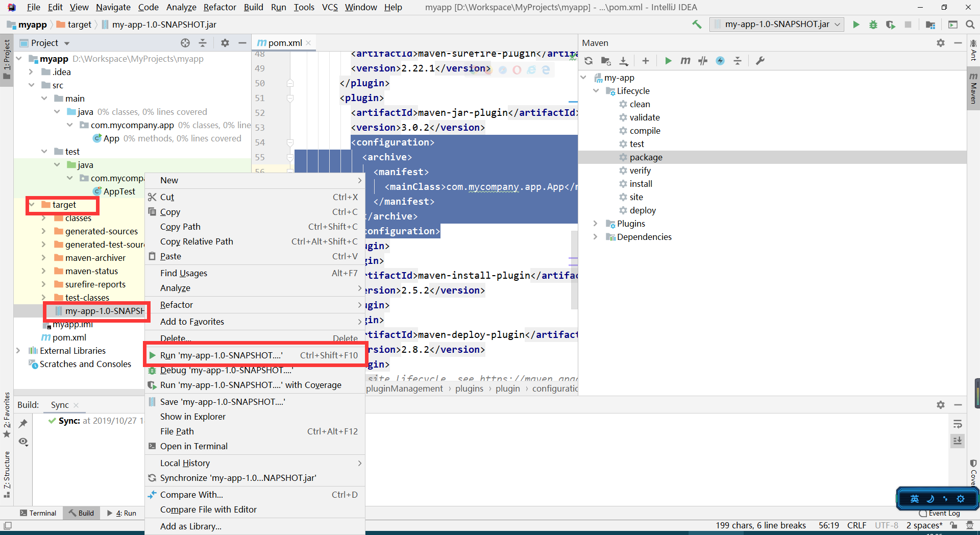The height and width of the screenshot is (535, 980).
Task: Select the package lifecycle phase
Action: point(646,157)
